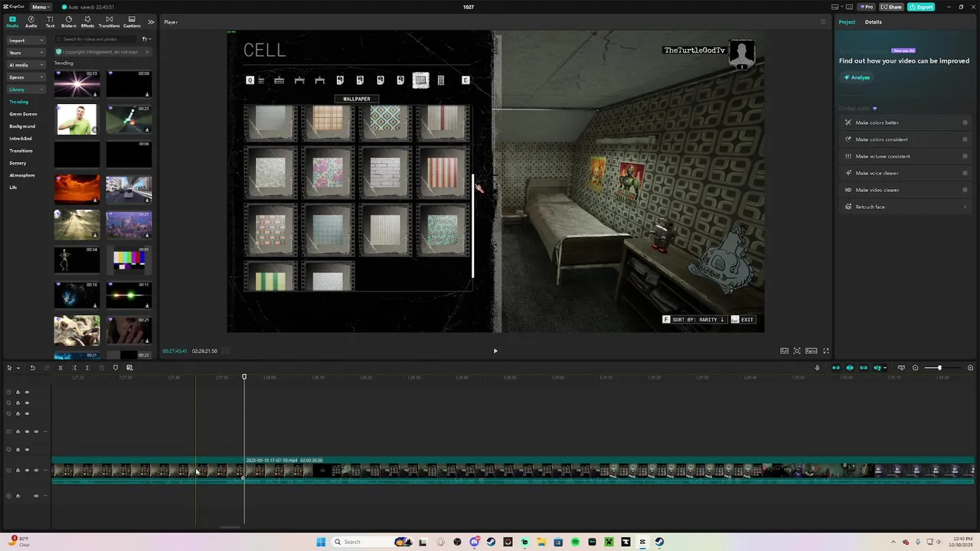Open the Effects panel icon

[87, 21]
